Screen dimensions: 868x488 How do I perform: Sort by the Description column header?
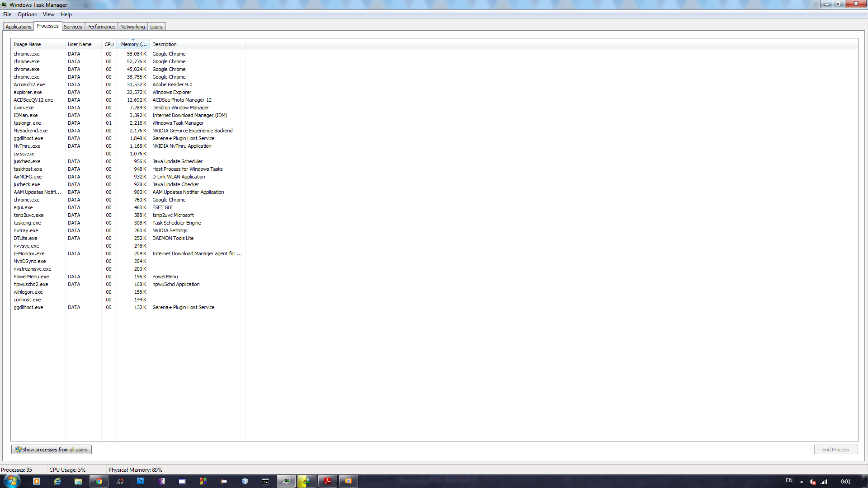pyautogui.click(x=198, y=44)
